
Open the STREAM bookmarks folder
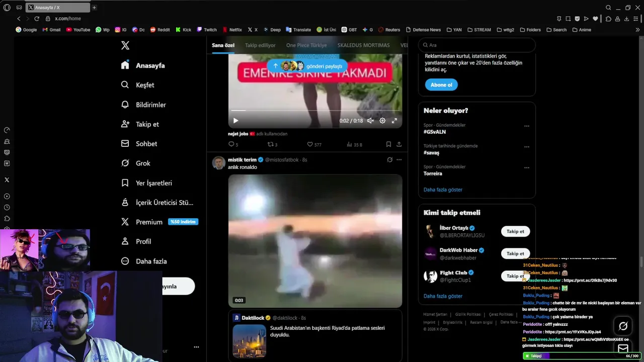[478, 30]
